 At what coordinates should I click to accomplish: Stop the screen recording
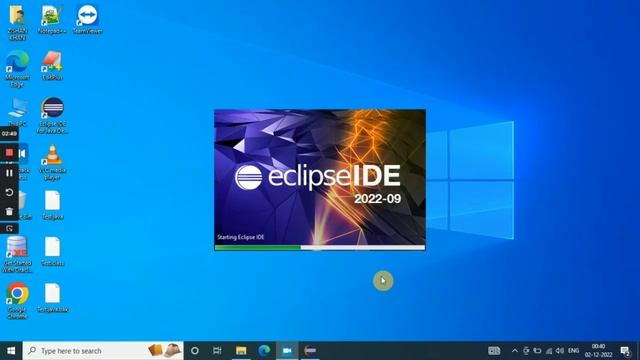click(9, 153)
